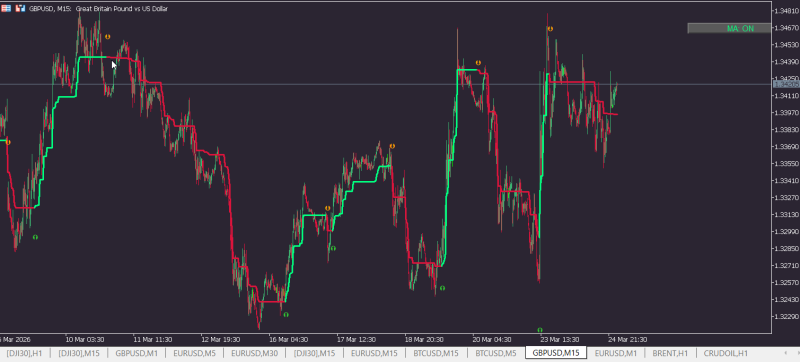Click the 1.33830 price scale label
The image size is (800, 362).
786,130
